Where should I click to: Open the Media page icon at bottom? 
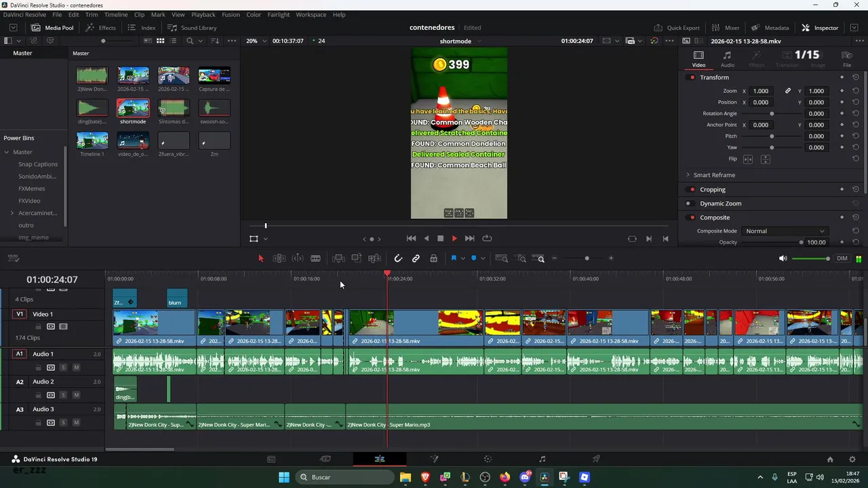pyautogui.click(x=271, y=459)
